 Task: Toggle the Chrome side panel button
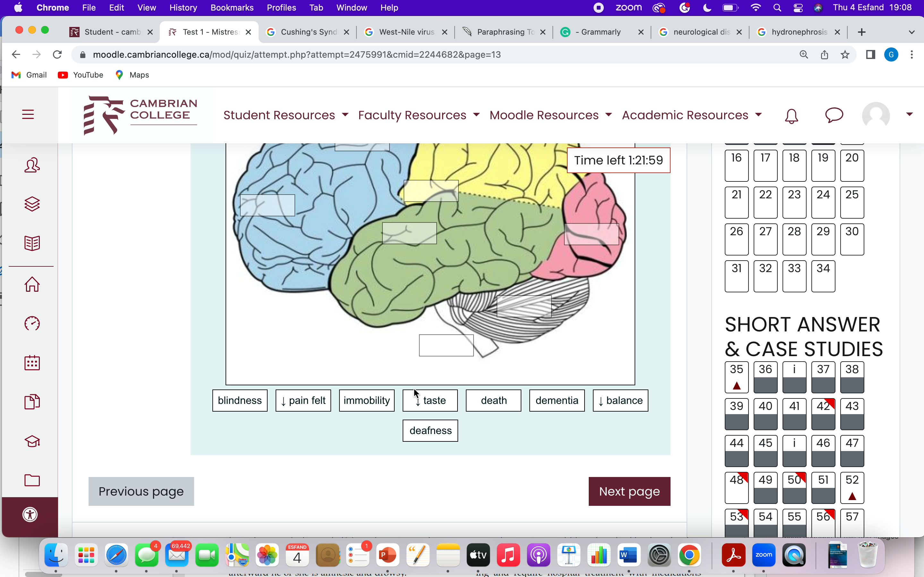[x=870, y=55]
